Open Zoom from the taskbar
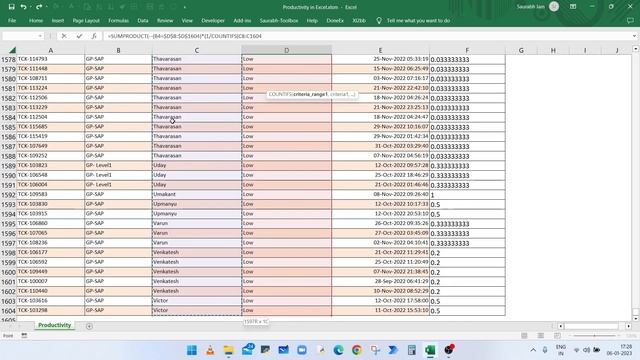The height and width of the screenshot is (360, 640). click(x=302, y=350)
